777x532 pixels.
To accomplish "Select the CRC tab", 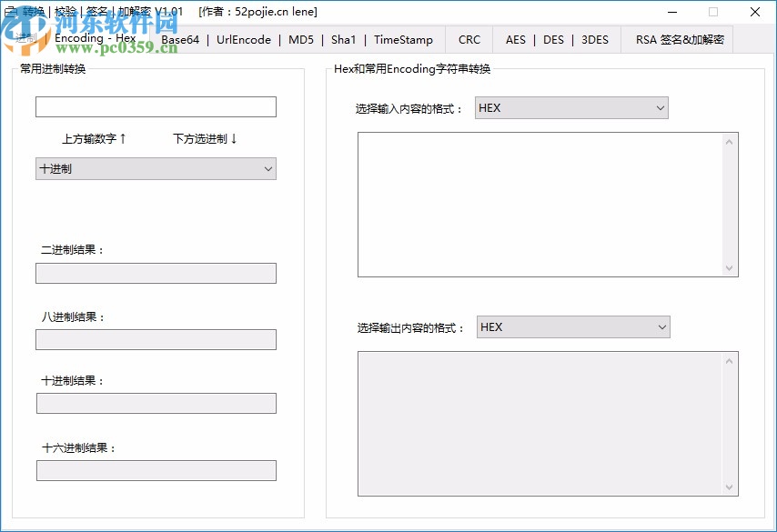I will [x=469, y=40].
